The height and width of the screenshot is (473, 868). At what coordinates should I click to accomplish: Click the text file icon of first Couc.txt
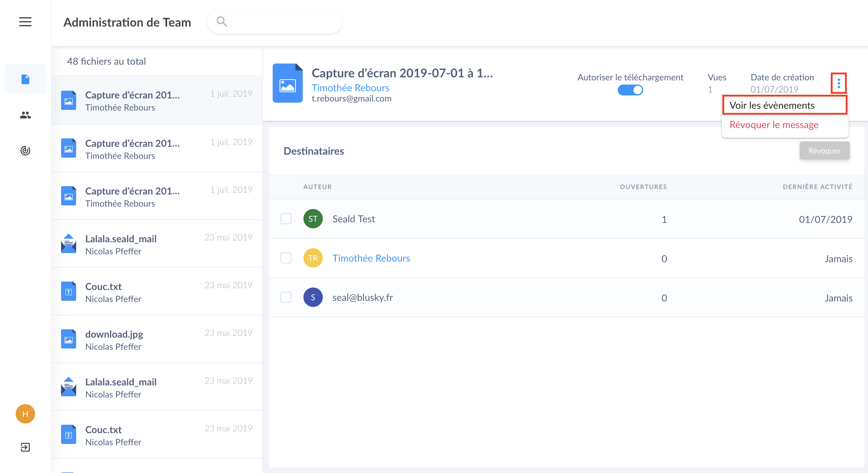pyautogui.click(x=68, y=291)
